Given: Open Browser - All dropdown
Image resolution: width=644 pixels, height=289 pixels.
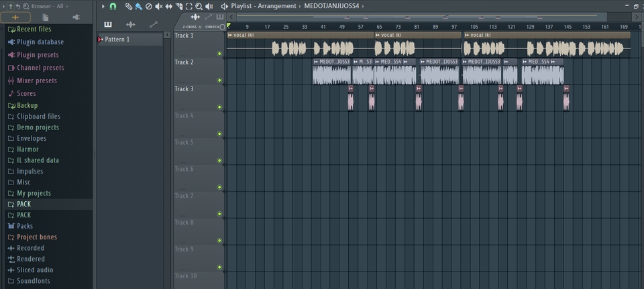Looking at the screenshot, I should tap(50, 6).
